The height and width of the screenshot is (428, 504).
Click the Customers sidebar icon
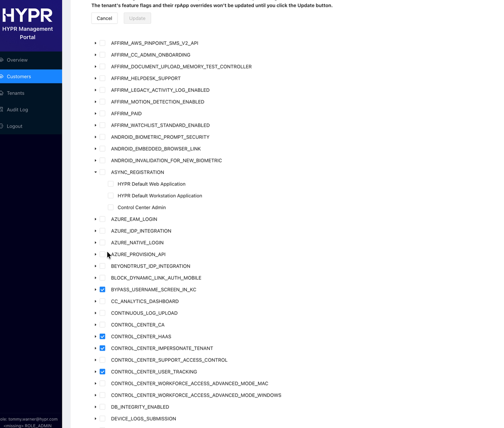click(2, 76)
